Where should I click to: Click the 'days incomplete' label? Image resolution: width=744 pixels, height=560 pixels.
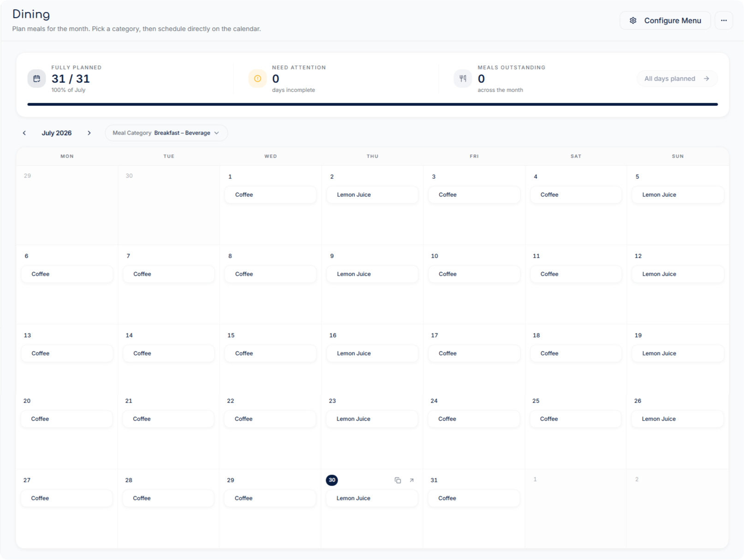(x=293, y=90)
